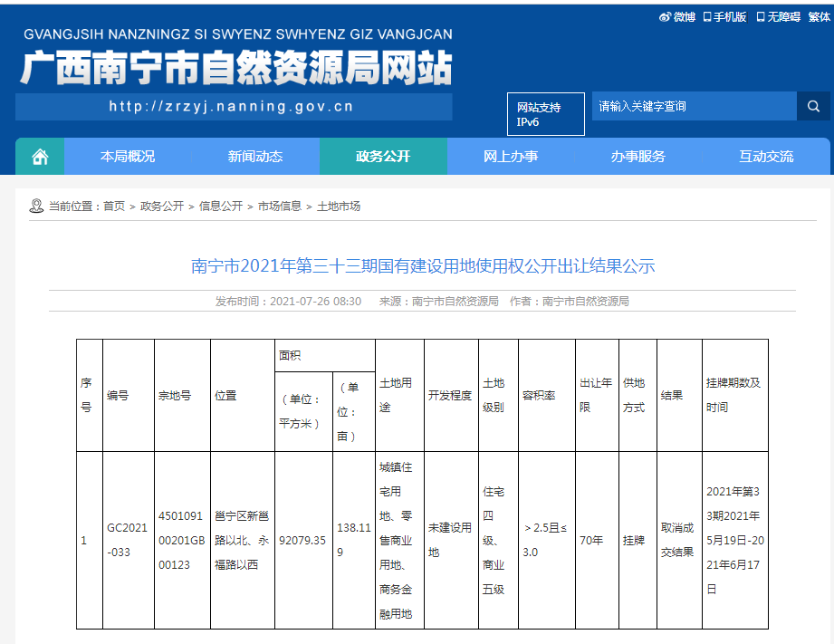Open the 本局概况 navigation tab
The image size is (834, 644).
[128, 157]
